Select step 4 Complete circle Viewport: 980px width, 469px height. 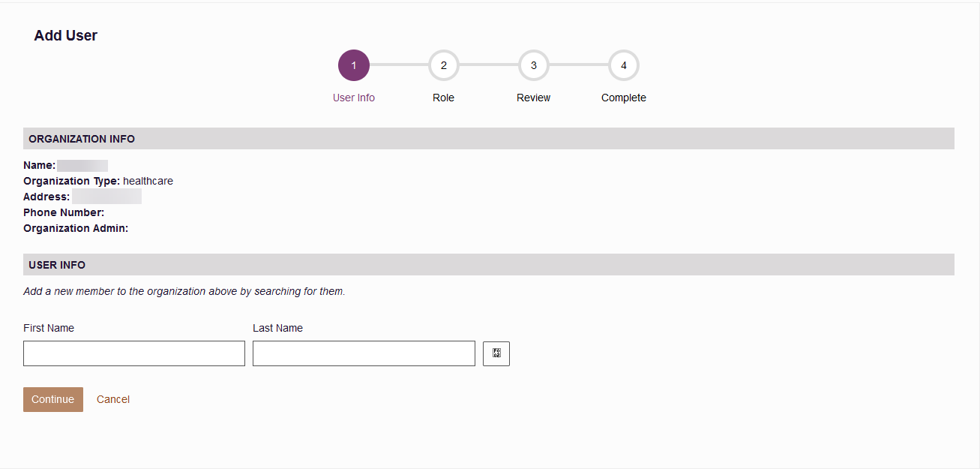624,65
